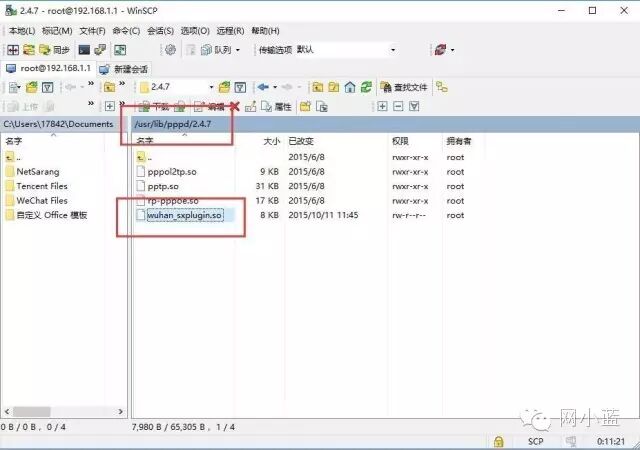Open the New Session (新建会话) tab
This screenshot has height=450, width=640.
(x=124, y=69)
